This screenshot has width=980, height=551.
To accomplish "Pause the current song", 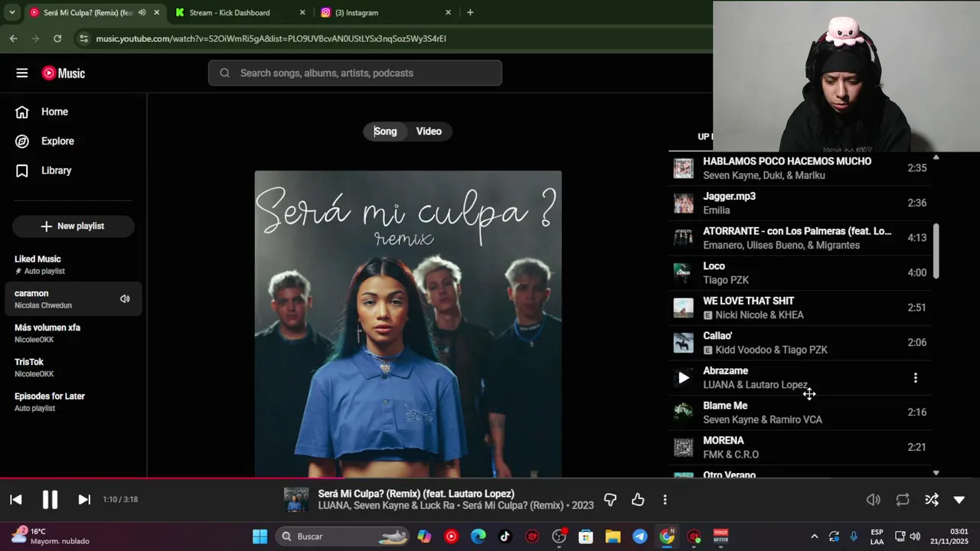I will (50, 500).
